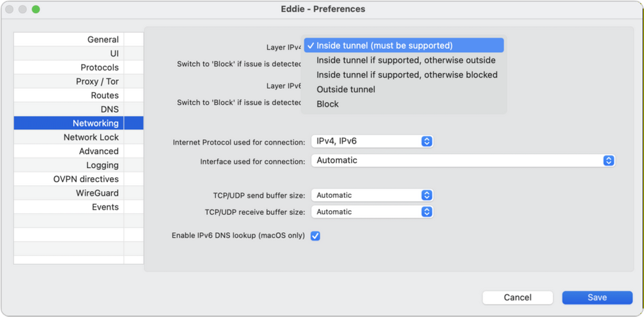Open the WireGuard settings section

click(97, 193)
